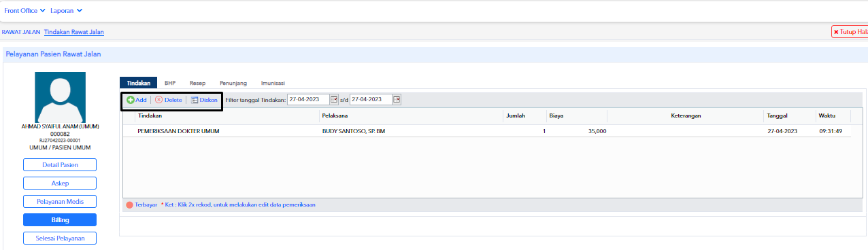Screen dimensions: 868x250
Task: Open the Penunjang tab
Action: coord(233,82)
